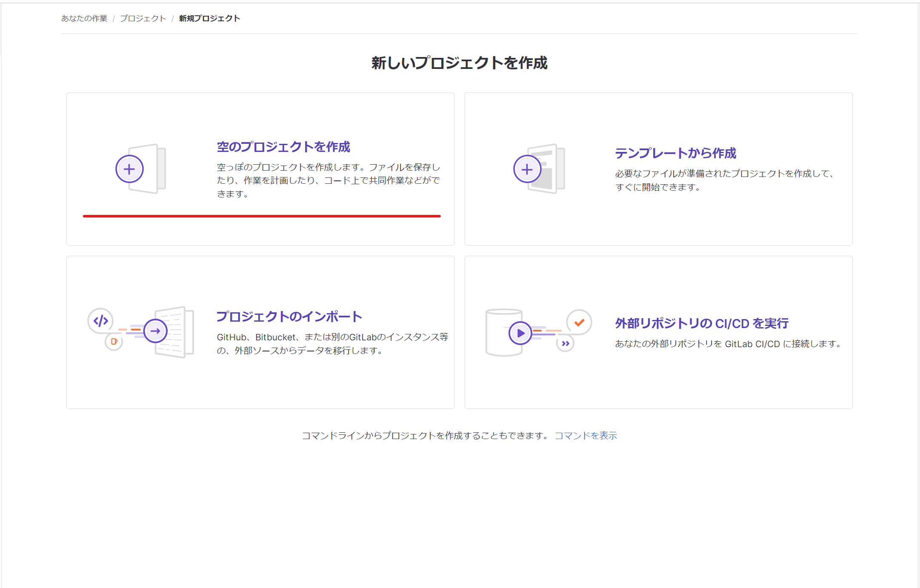Click the コマンドを表示 link
Image resolution: width=920 pixels, height=588 pixels.
586,436
